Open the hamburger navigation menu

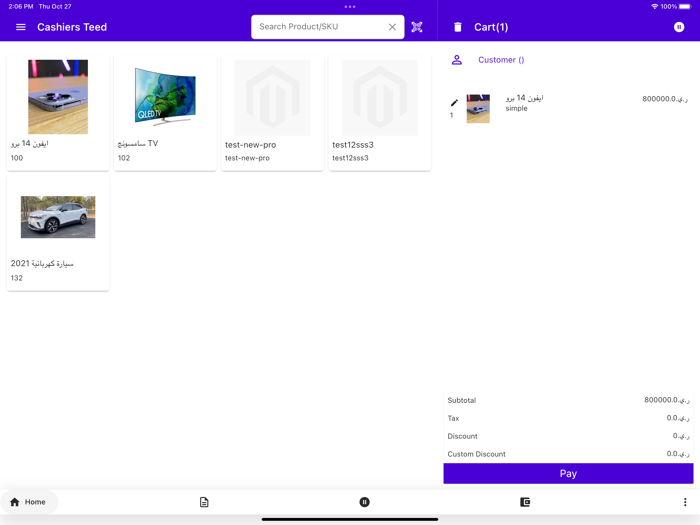21,27
